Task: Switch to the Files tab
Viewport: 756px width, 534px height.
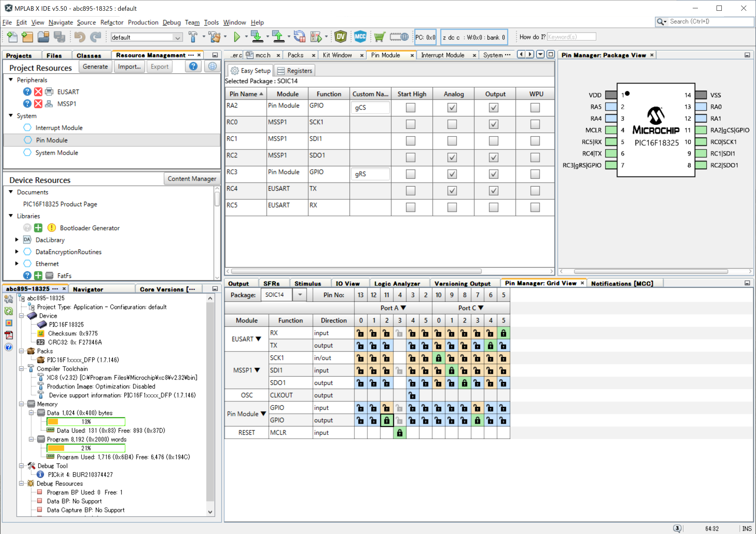Action: 54,55
